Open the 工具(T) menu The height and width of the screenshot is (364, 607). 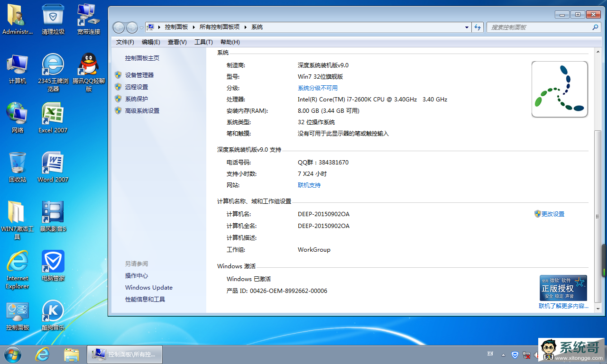203,42
